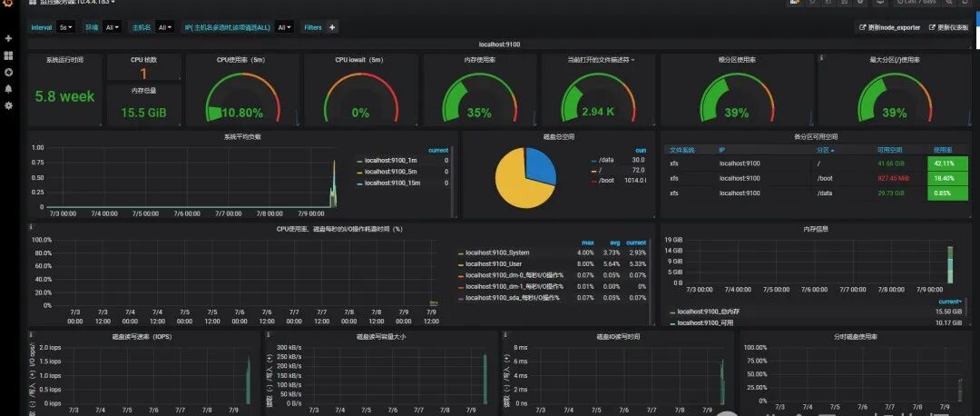Open the 各分区可用空间 panel title
The width and height of the screenshot is (980, 416).
pyautogui.click(x=816, y=136)
